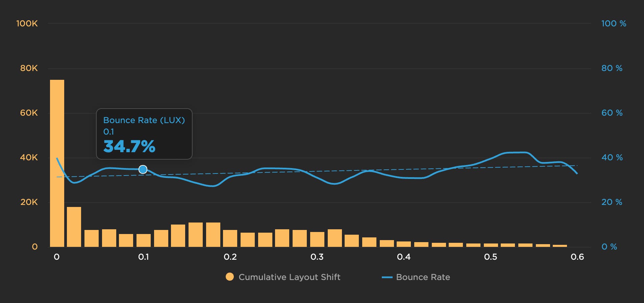Click the 100 % right axis label

(x=613, y=23)
